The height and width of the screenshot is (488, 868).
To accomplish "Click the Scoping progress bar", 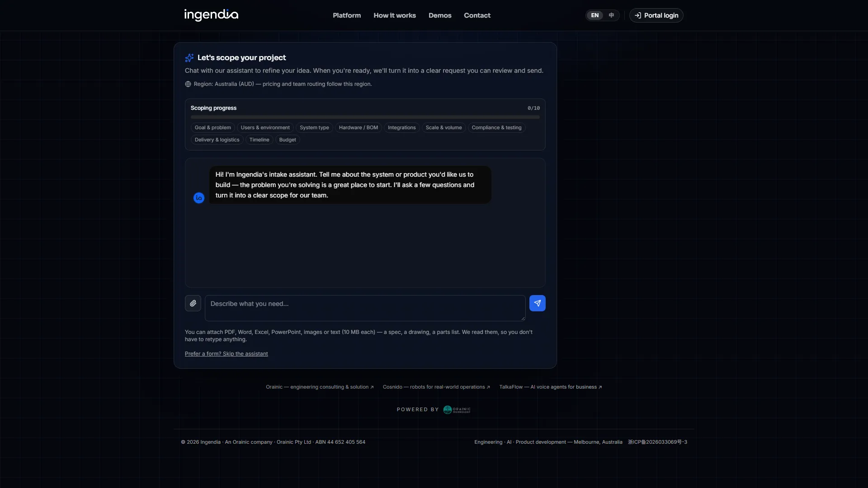I will (x=365, y=117).
